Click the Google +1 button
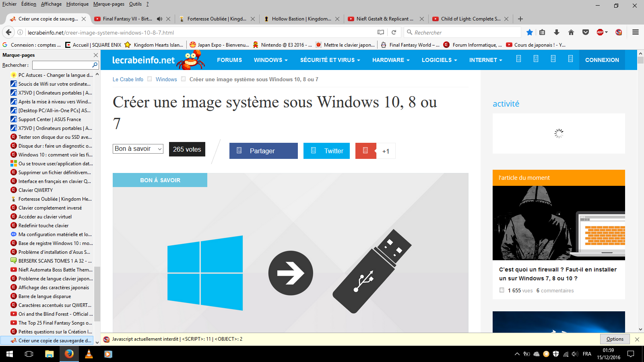 click(x=375, y=151)
